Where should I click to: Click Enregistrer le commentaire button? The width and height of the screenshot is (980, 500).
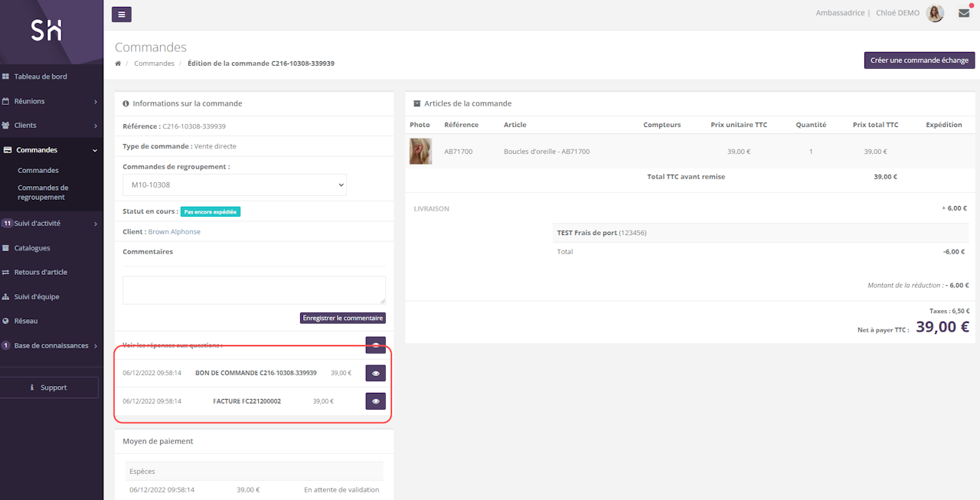pyautogui.click(x=342, y=318)
